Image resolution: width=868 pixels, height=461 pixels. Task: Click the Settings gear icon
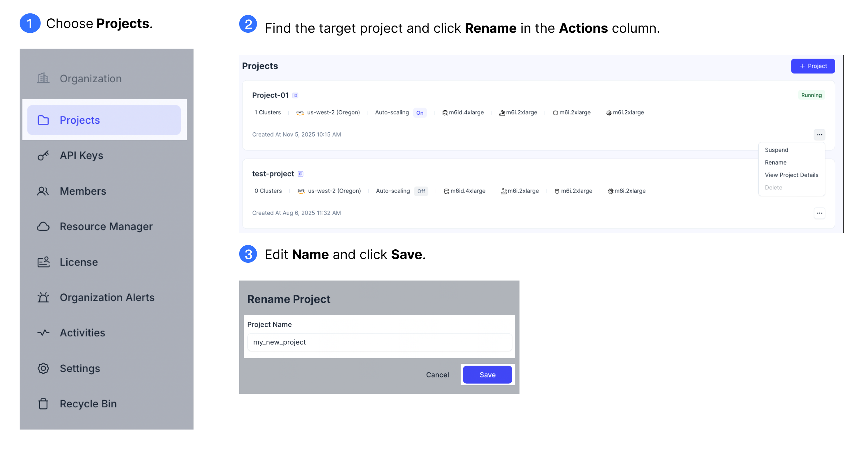coord(43,368)
